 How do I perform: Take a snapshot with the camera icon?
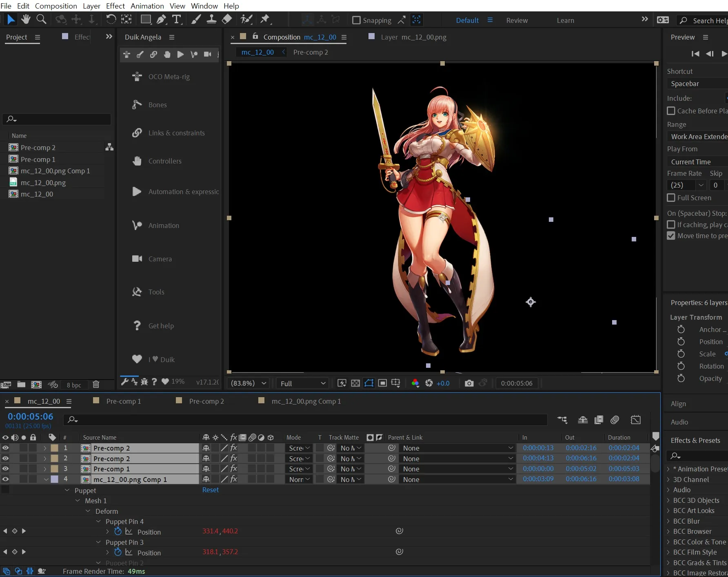pyautogui.click(x=469, y=383)
